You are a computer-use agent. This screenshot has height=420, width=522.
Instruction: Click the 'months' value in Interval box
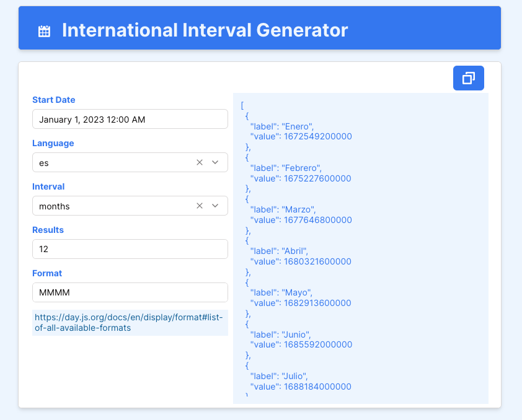(x=55, y=206)
